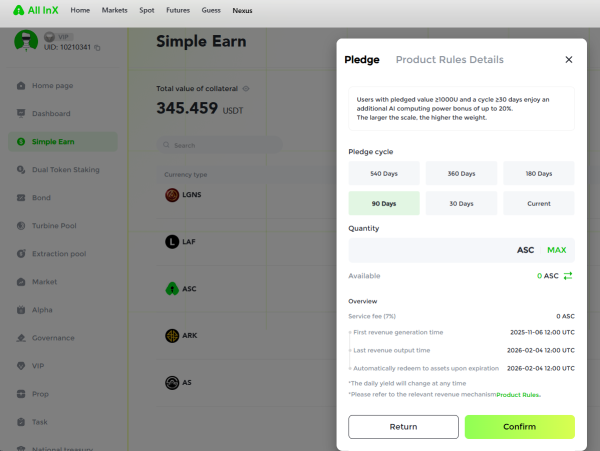Open the Futures menu in top navigation
The image size is (600, 451).
tap(177, 10)
